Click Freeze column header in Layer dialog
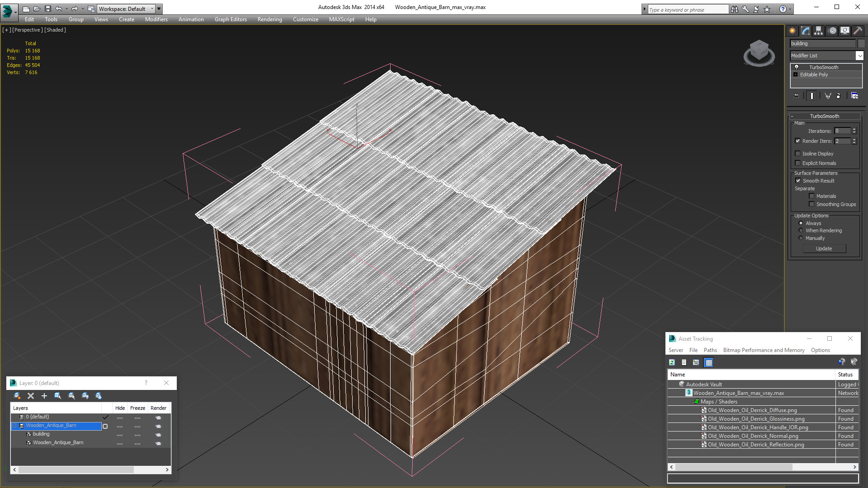This screenshot has height=488, width=868. tap(137, 408)
